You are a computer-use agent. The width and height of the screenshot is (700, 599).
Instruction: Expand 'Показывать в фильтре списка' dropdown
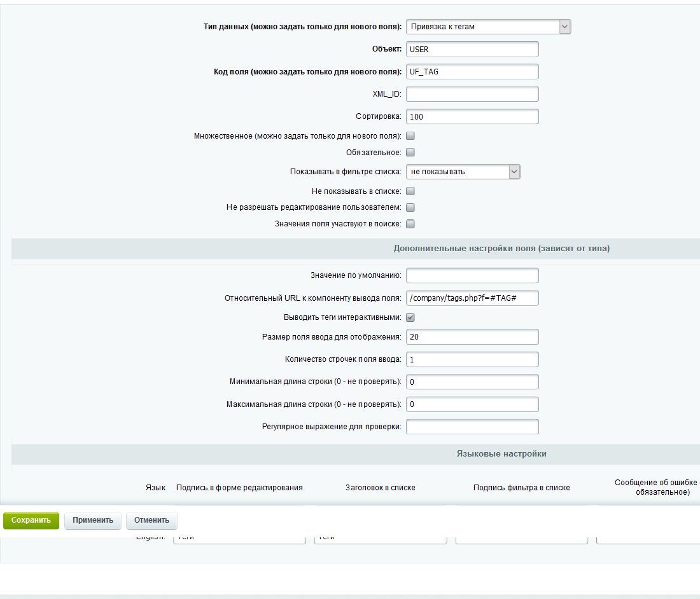463,172
